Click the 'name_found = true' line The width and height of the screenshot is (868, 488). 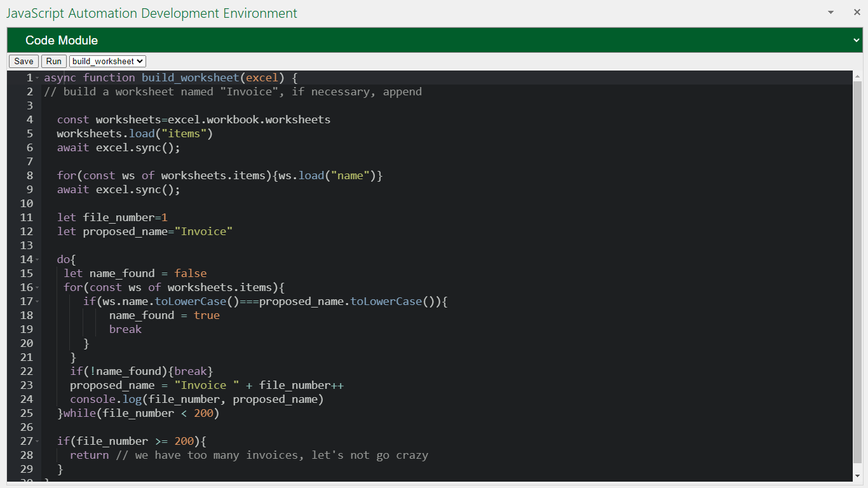click(165, 315)
